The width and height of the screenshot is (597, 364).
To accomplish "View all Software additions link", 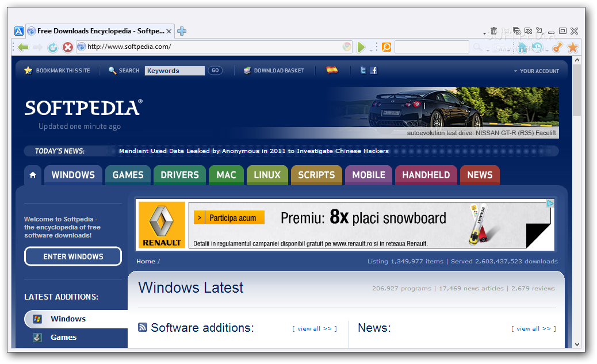I will coord(315,328).
